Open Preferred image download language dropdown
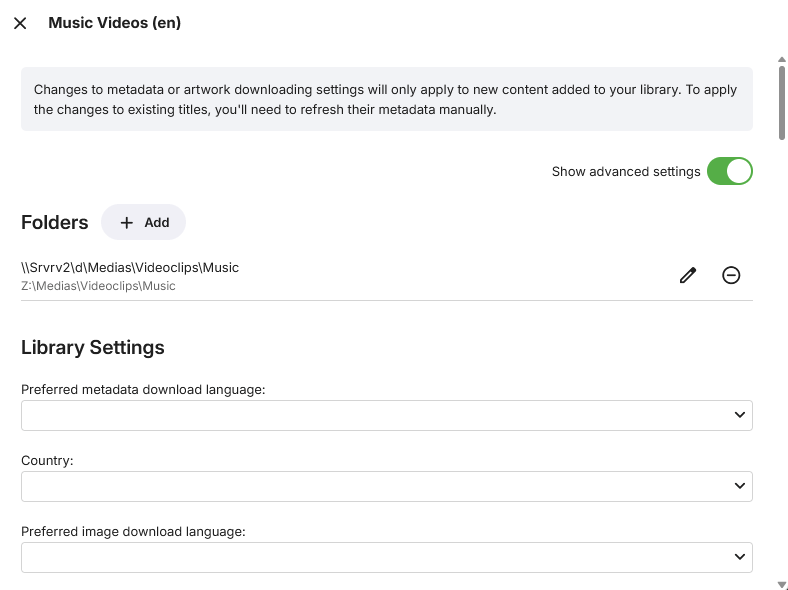The height and width of the screenshot is (590, 788). 386,557
